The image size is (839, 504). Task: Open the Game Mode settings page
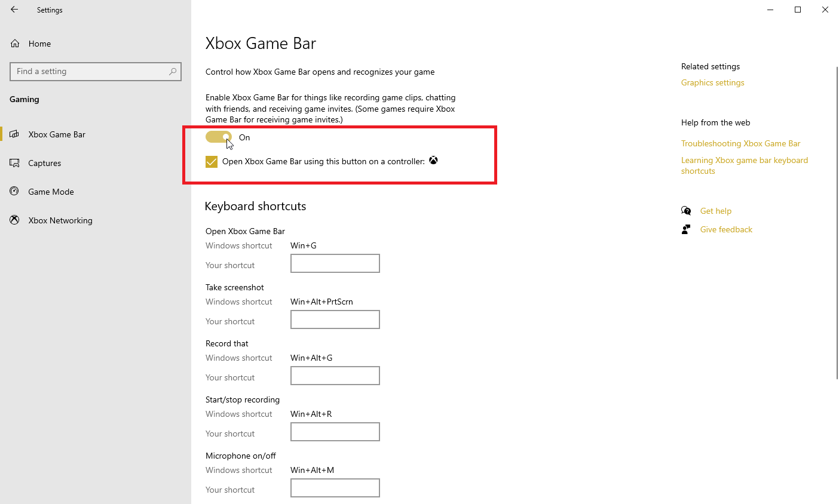(96, 192)
